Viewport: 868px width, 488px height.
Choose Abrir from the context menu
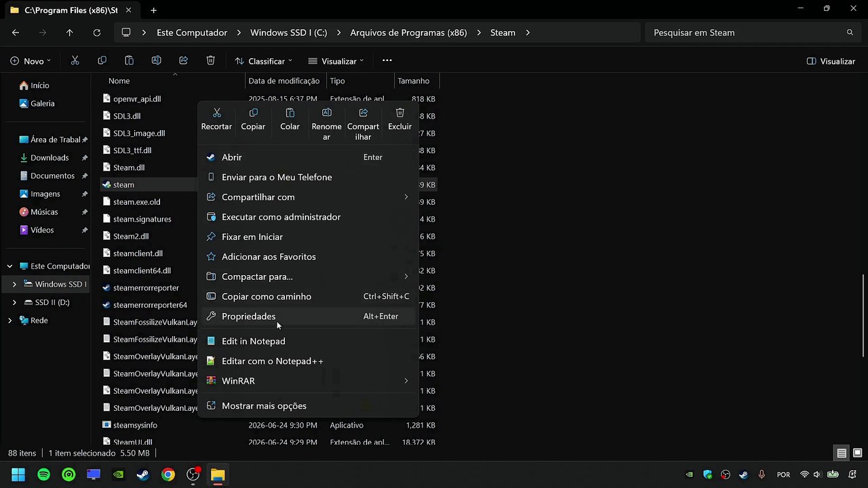308,157
